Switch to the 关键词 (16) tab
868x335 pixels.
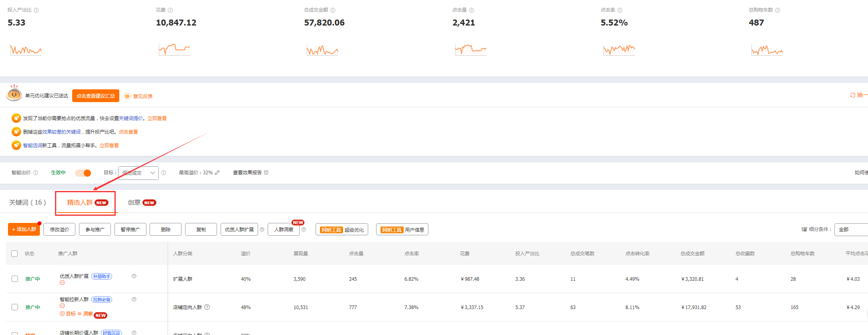(28, 203)
